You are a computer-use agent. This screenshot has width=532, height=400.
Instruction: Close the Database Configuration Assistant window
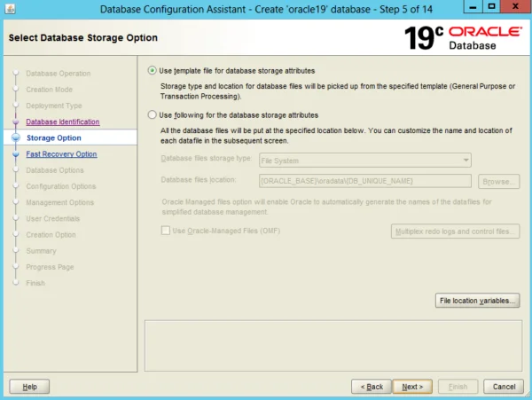tap(515, 6)
